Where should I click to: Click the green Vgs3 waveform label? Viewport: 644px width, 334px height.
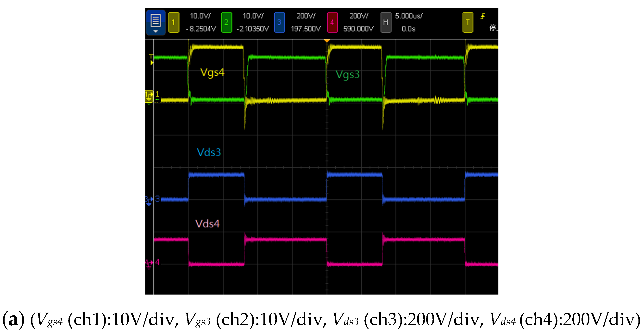[348, 75]
